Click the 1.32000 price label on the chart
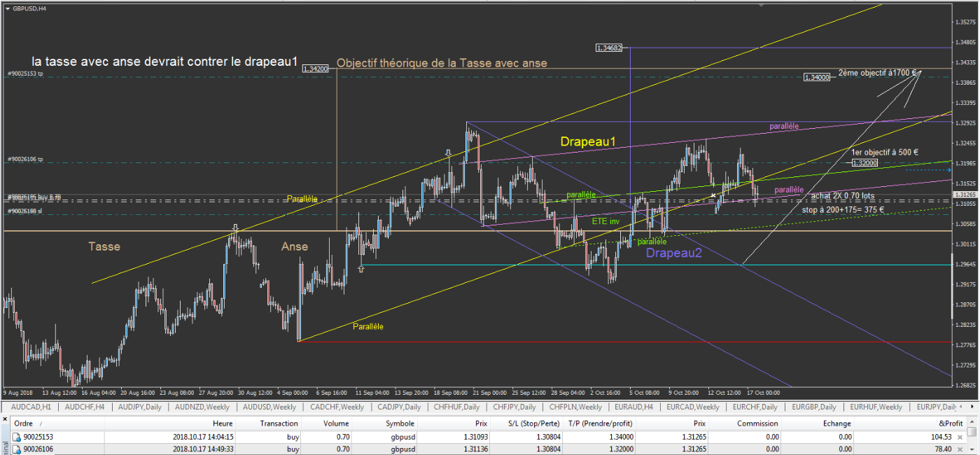This screenshot has height=455, width=980. pyautogui.click(x=866, y=162)
